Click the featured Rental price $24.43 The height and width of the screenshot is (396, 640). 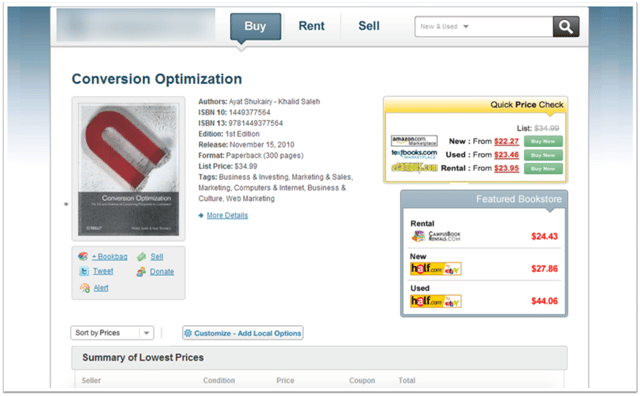click(544, 236)
